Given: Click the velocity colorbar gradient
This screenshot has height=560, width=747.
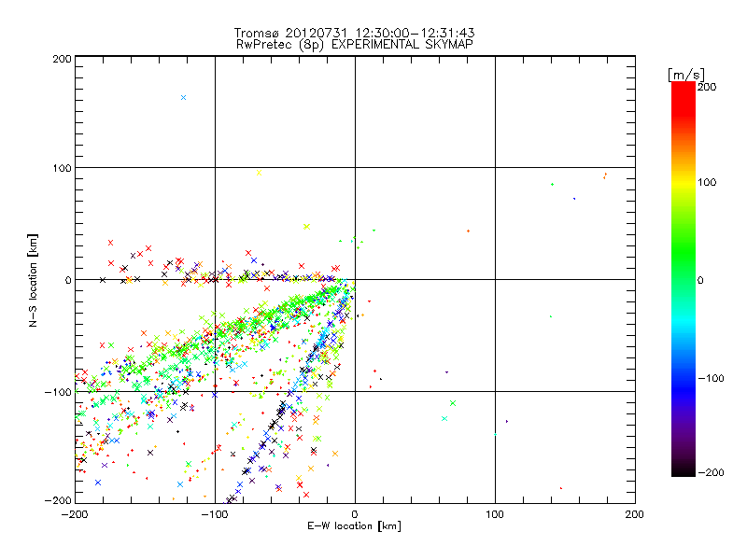Looking at the screenshot, I should click(x=684, y=279).
